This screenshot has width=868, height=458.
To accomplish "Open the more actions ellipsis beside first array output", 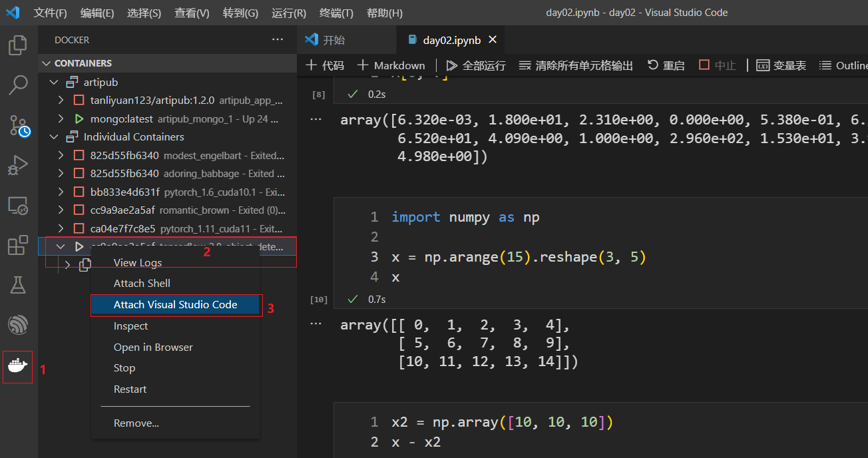I will click(x=317, y=120).
